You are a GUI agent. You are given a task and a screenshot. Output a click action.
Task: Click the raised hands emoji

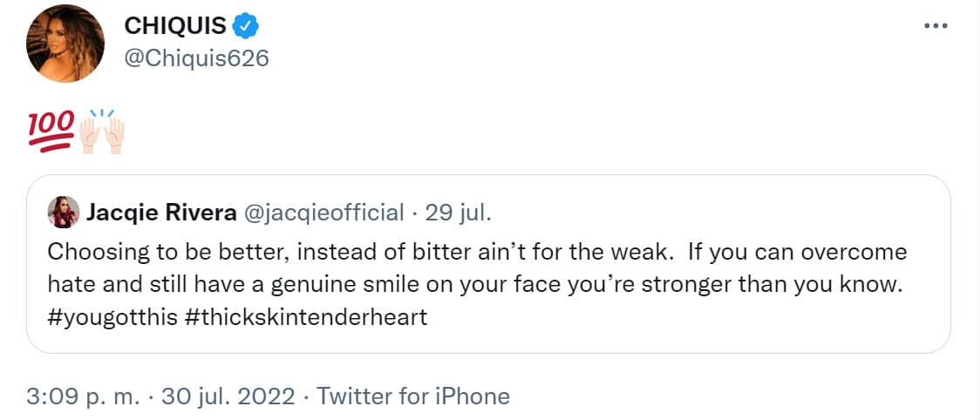(102, 132)
